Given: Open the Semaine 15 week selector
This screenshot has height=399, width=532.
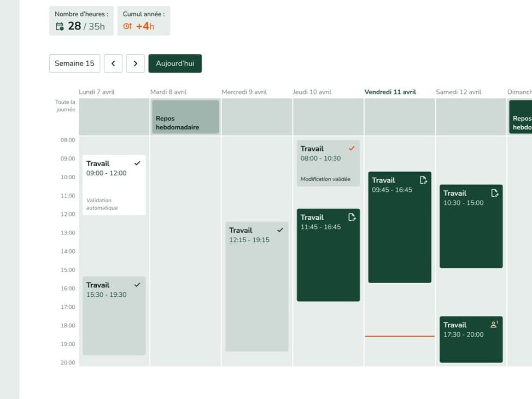Looking at the screenshot, I should pos(74,63).
